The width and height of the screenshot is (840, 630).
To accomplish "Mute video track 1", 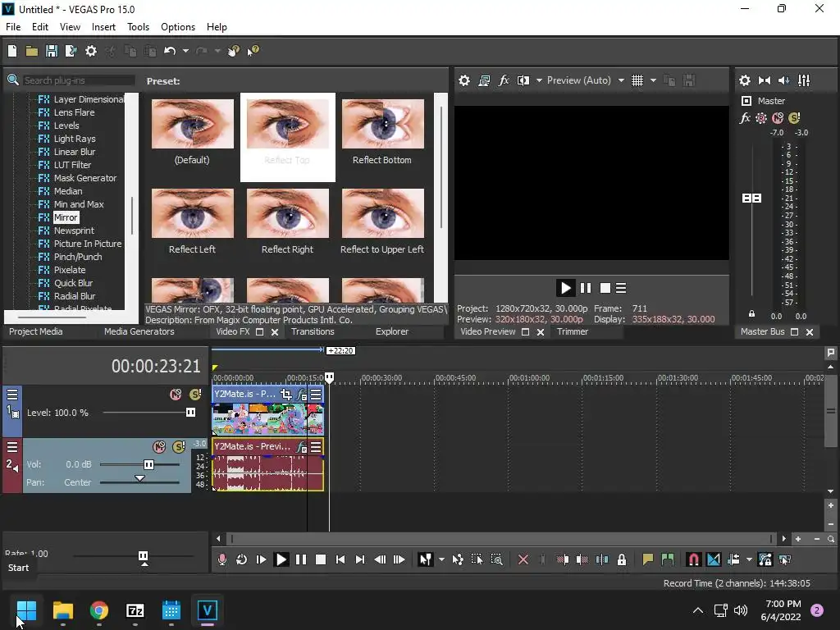I will point(176,395).
